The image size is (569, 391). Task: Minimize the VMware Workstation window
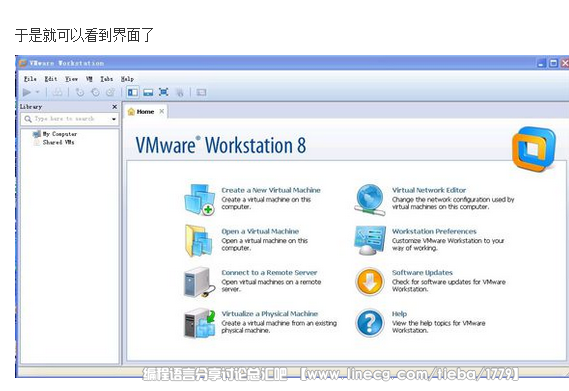click(x=541, y=63)
